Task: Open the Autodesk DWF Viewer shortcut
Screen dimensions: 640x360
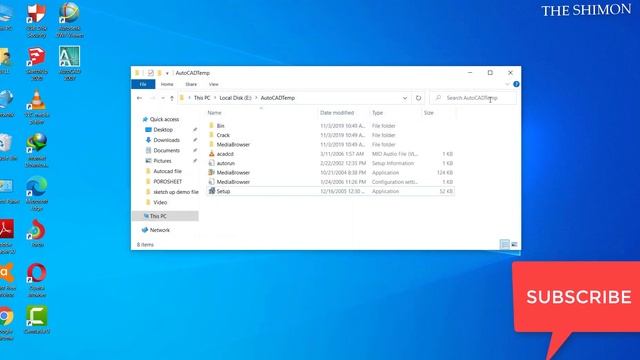Action: (69, 20)
